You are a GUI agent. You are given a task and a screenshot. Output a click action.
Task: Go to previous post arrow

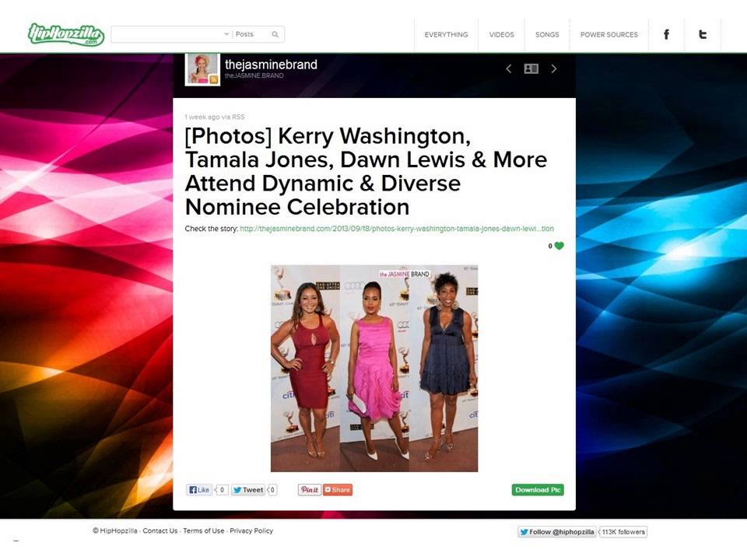coord(508,69)
